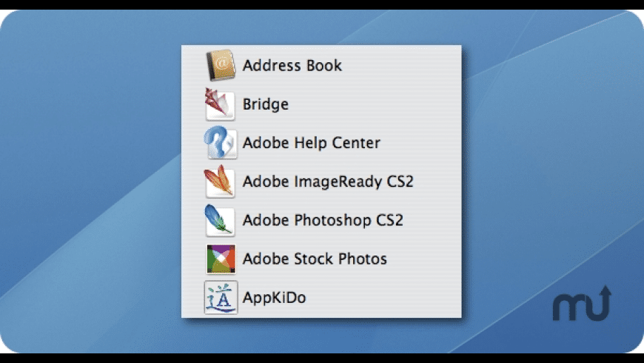The width and height of the screenshot is (644, 363).
Task: Select the "Adobe Stock Photos" label
Action: point(315,259)
